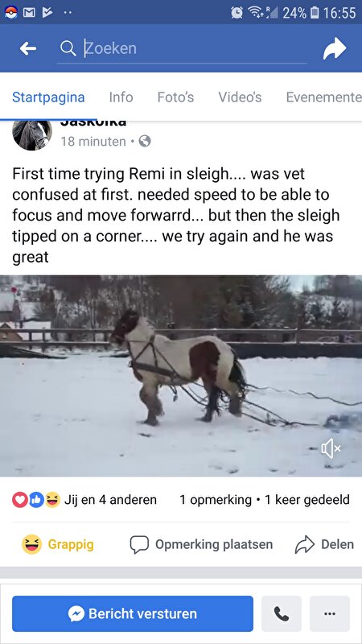Tap the phone call icon button

tap(282, 614)
